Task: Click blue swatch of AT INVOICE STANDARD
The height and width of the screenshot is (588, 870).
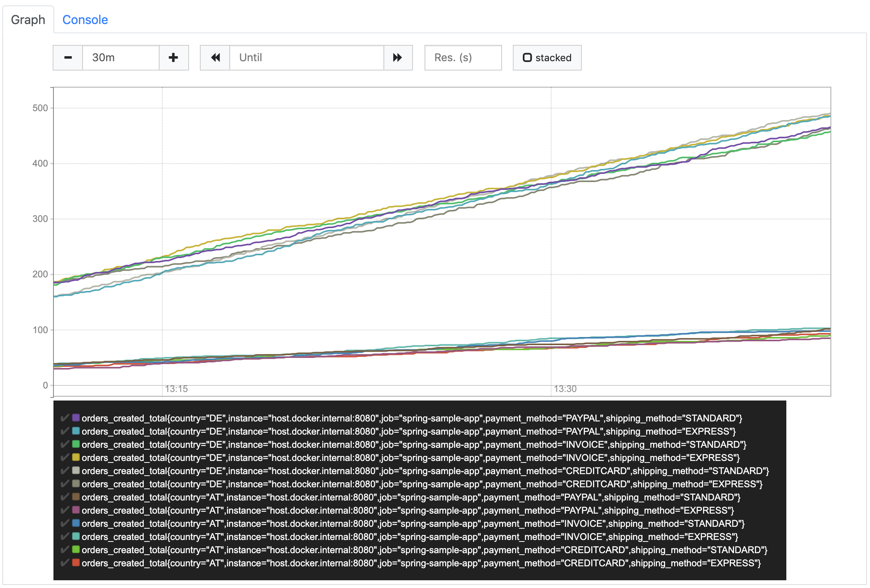Action: (76, 523)
